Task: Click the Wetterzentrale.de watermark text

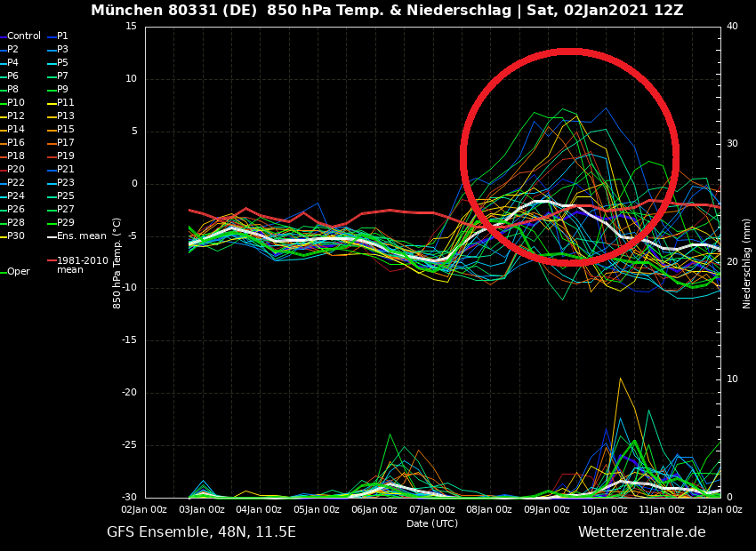Action: coord(641,532)
